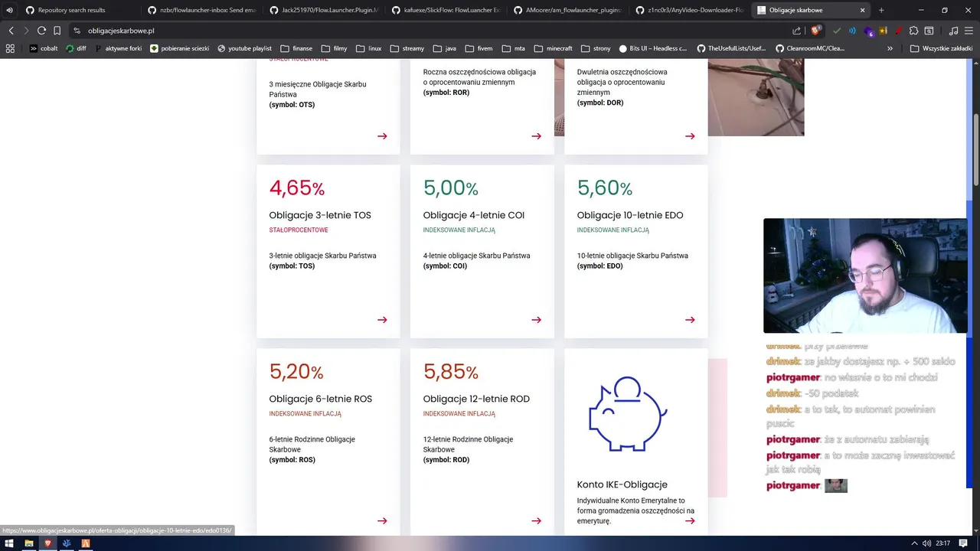
Task: Open the linux bookmarks folder
Action: point(368,48)
